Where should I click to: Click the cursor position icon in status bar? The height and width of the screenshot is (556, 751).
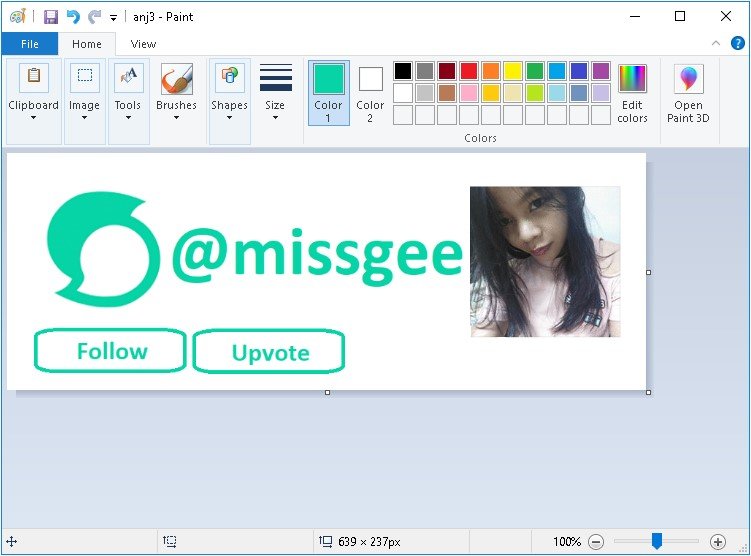point(11,542)
